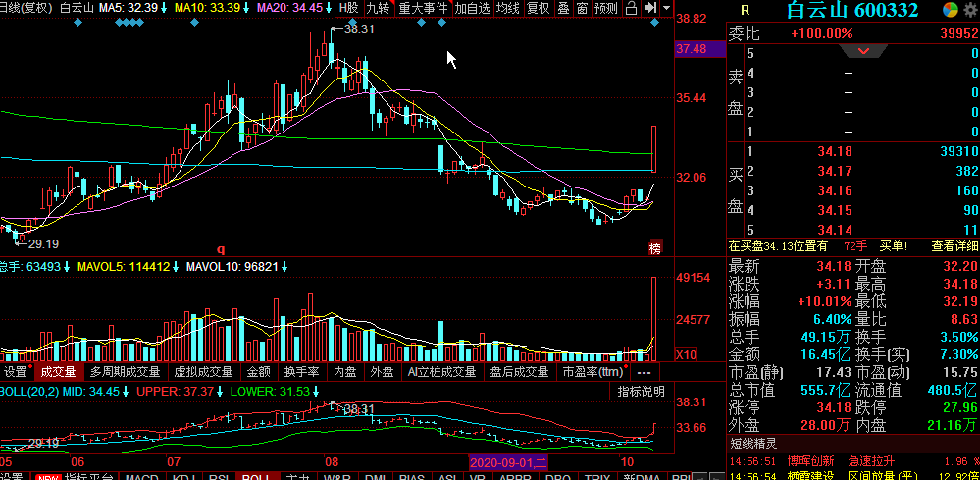This screenshot has width=980, height=480.
Task: Click the red q marker below candlesticks
Action: coord(221,249)
